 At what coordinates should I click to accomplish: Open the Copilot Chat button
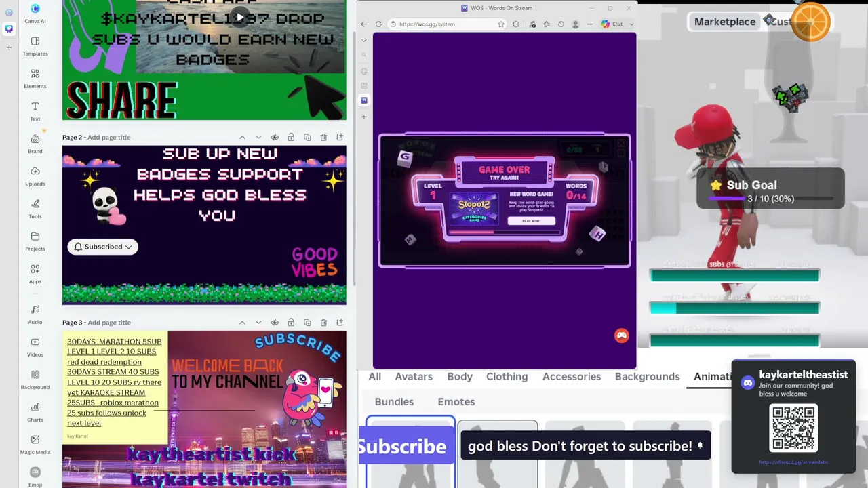[x=612, y=24]
